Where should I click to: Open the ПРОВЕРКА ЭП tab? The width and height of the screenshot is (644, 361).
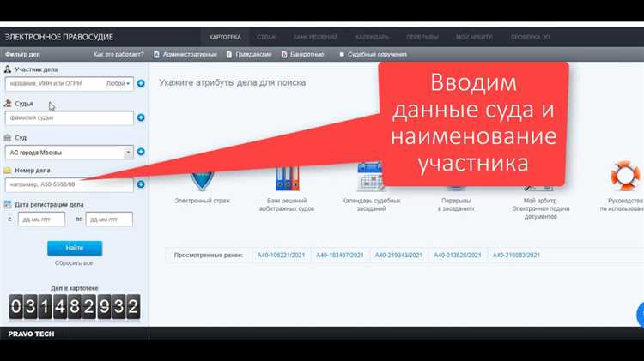[x=530, y=38]
